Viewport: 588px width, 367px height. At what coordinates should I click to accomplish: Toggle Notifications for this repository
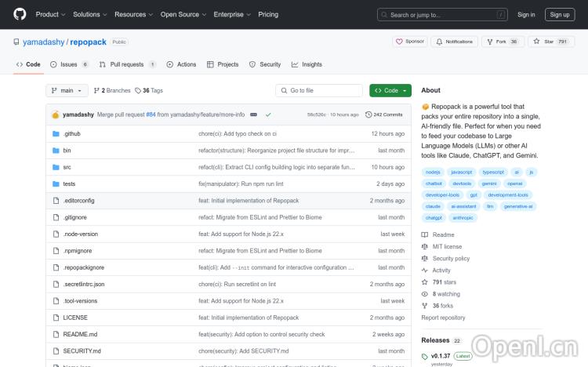(x=455, y=42)
